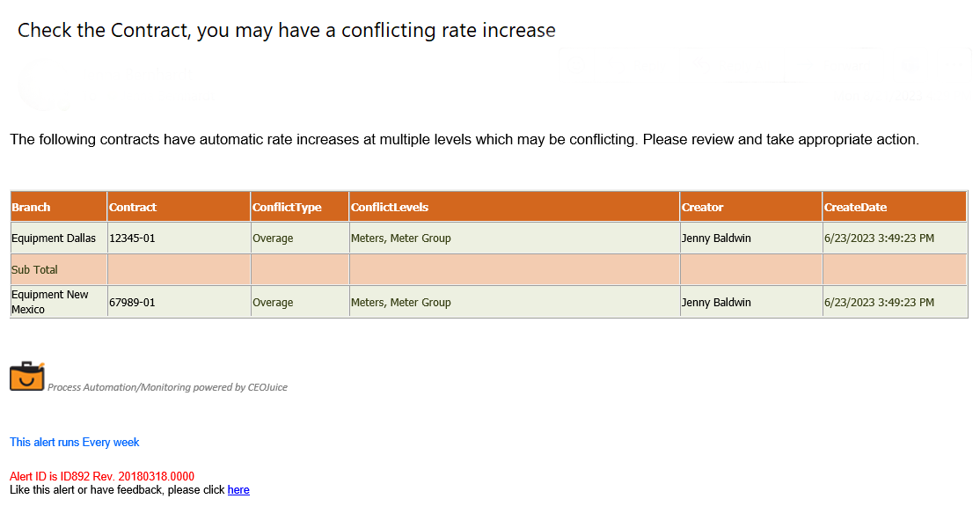Click Overage in the Equipment Dallas row
980x506 pixels.
click(273, 238)
